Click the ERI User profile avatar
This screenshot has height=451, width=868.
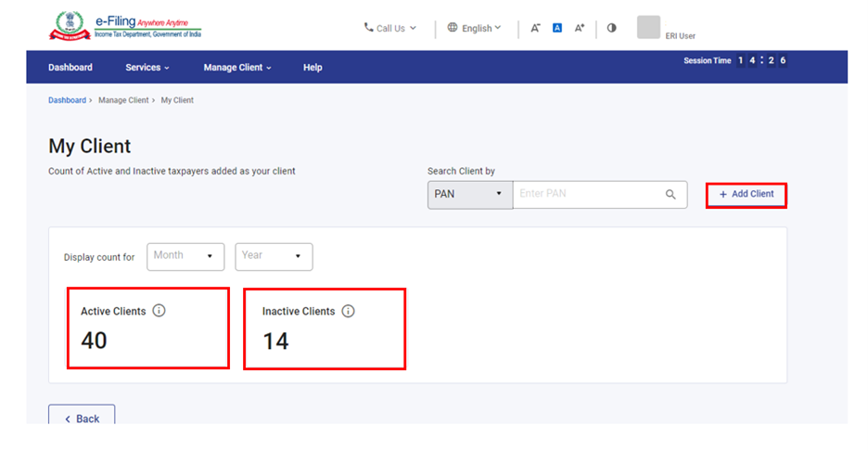click(x=648, y=28)
